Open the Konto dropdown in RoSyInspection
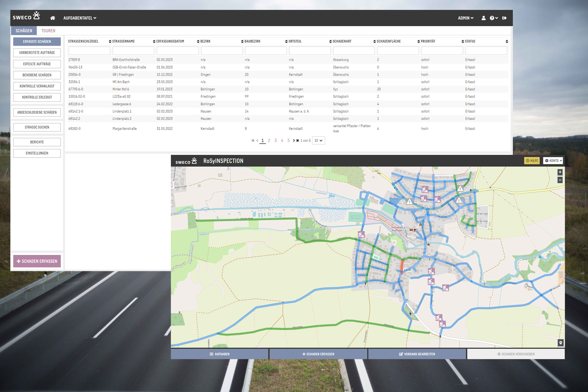The height and width of the screenshot is (392, 588). pos(553,161)
